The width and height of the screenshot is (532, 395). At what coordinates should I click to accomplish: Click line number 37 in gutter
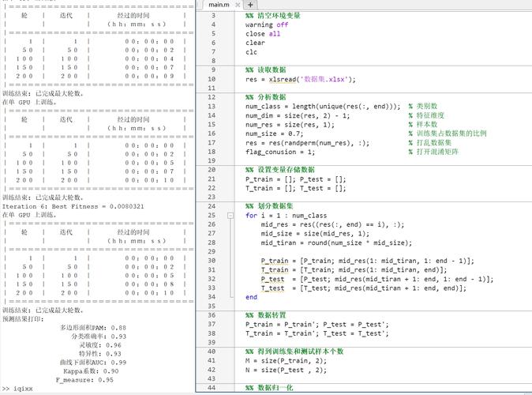coord(212,324)
